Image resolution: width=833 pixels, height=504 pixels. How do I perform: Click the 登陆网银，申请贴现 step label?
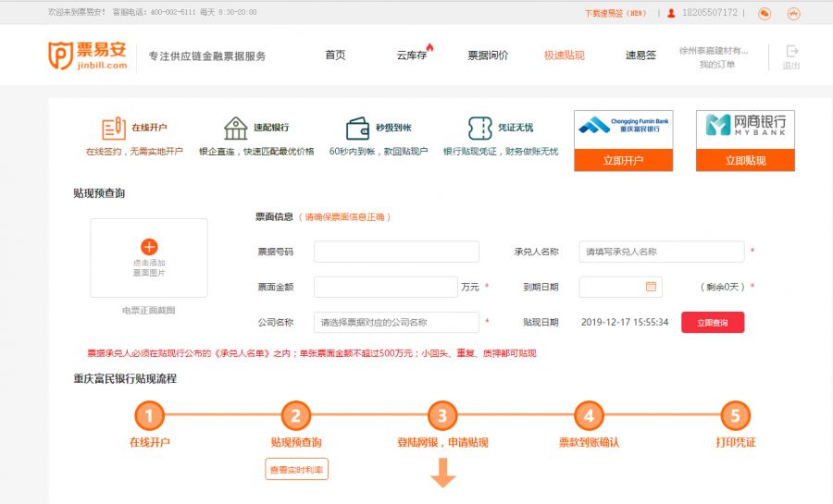pos(442,442)
